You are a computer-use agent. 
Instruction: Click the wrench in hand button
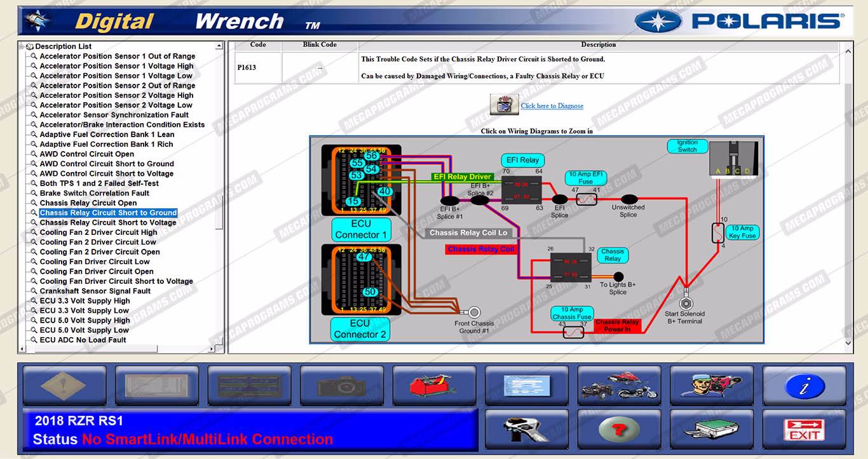click(x=527, y=430)
